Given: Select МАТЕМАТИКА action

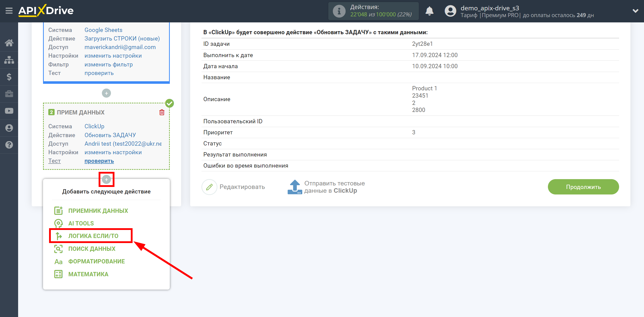Looking at the screenshot, I should (88, 274).
